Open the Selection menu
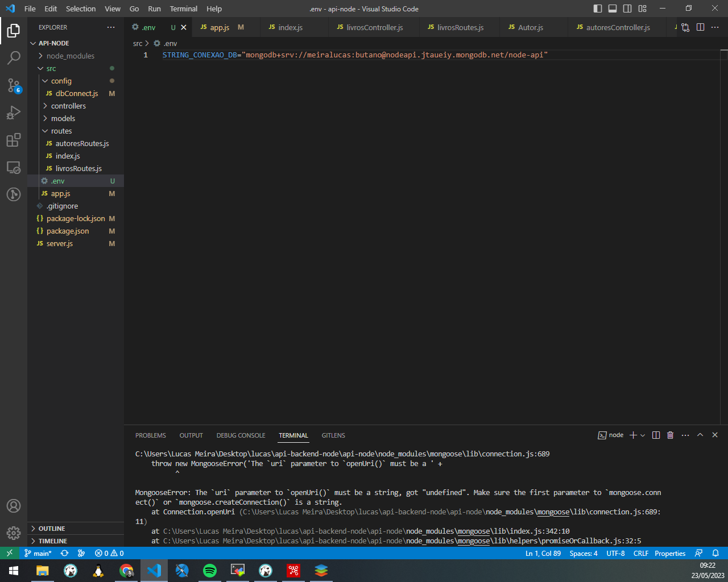The image size is (728, 582). click(x=81, y=9)
